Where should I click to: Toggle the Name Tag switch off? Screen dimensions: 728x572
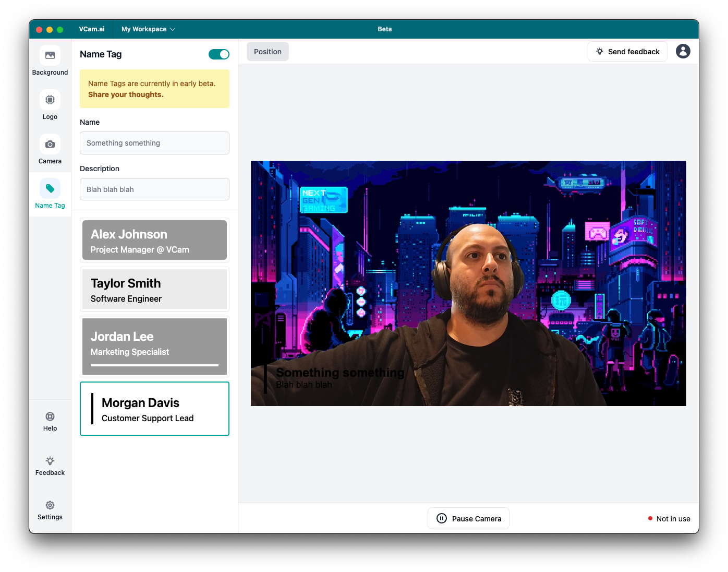tap(219, 54)
